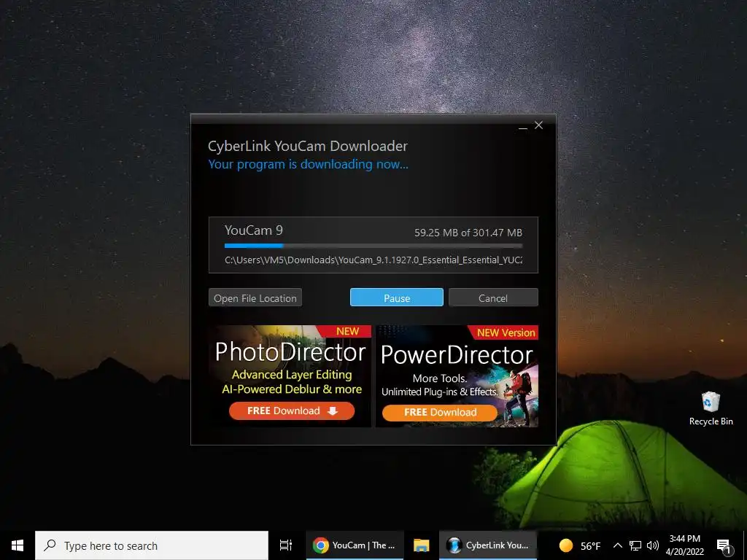Viewport: 747px width, 560px height.
Task: Click the YouCam 9 item label
Action: pyautogui.click(x=253, y=230)
